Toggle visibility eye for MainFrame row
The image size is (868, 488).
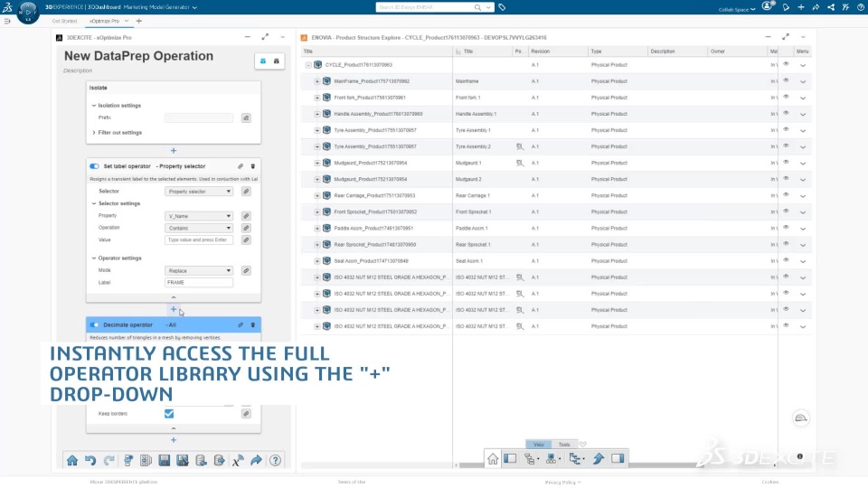786,80
